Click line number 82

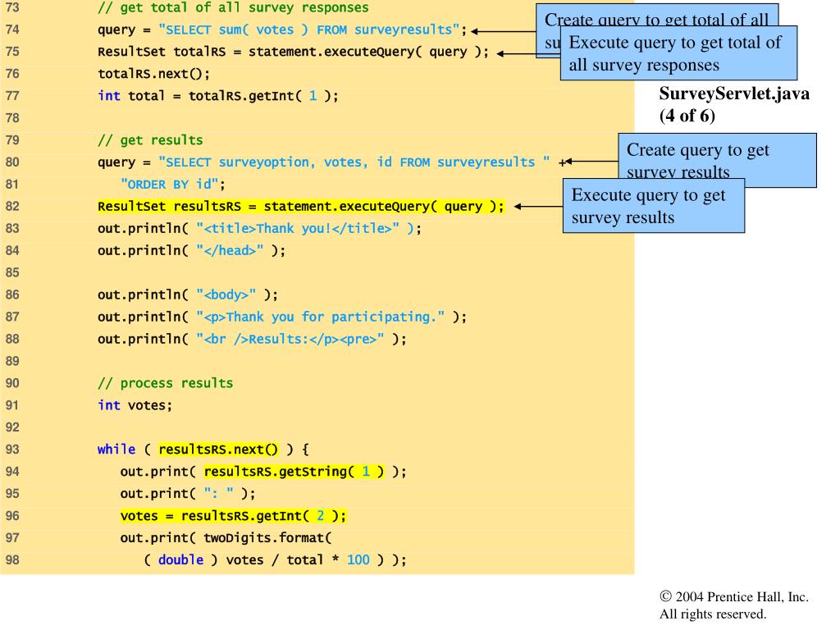12,206
